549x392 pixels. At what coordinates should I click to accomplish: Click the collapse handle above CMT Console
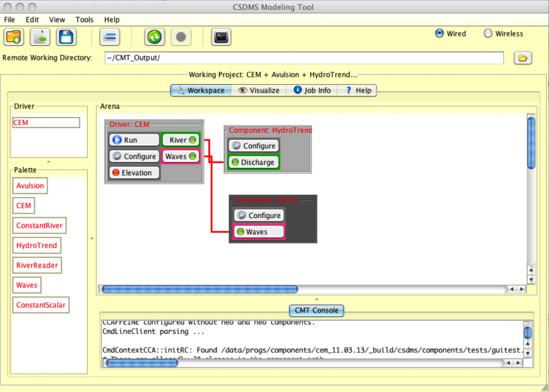317,299
